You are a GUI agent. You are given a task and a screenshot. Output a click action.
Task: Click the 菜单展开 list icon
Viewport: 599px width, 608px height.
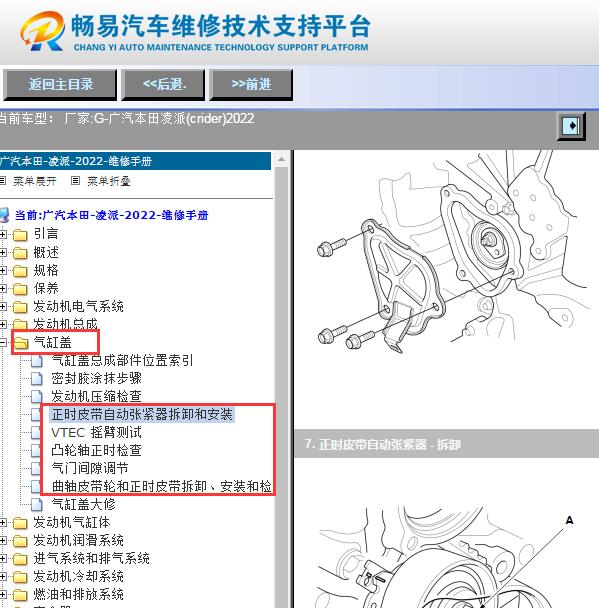[x=2, y=180]
